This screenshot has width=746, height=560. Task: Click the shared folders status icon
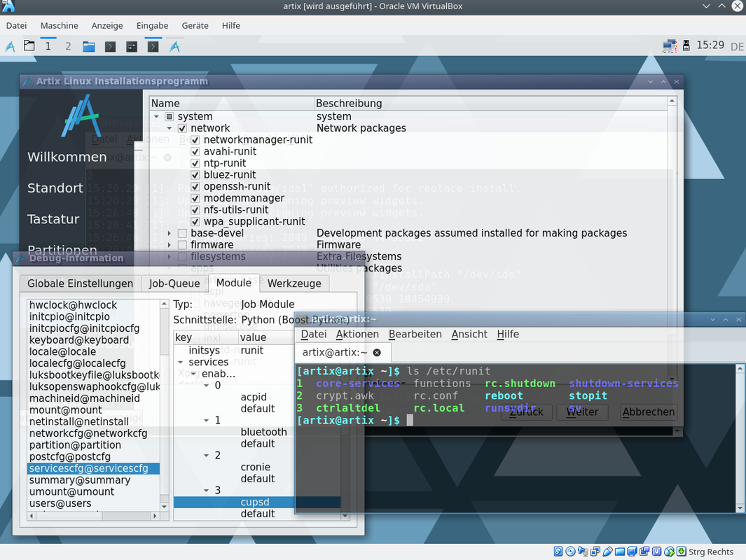620,552
